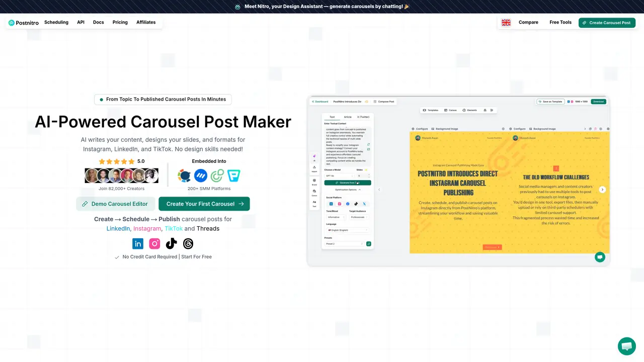The height and width of the screenshot is (362, 644).
Task: Open the English language dropdown in demo
Action: (348, 230)
